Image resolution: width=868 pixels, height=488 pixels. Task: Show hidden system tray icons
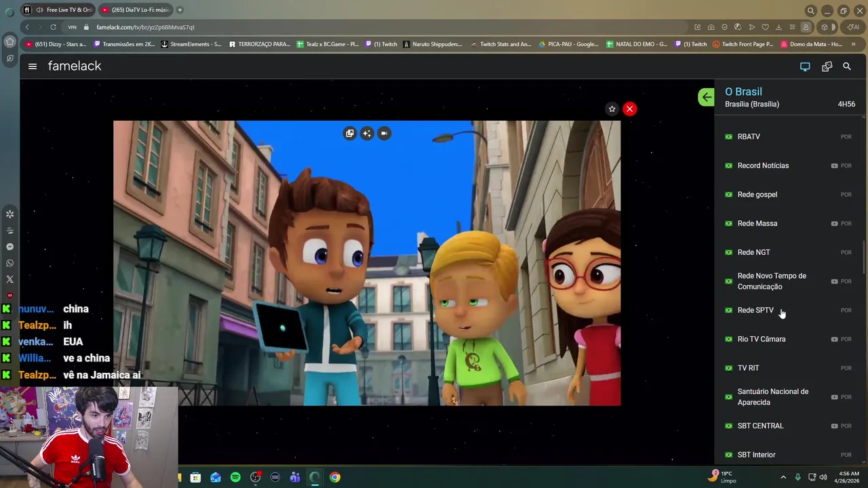coord(783,477)
